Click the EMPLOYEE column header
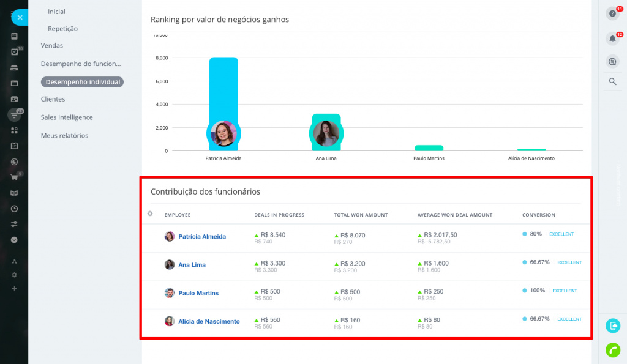 pos(178,215)
